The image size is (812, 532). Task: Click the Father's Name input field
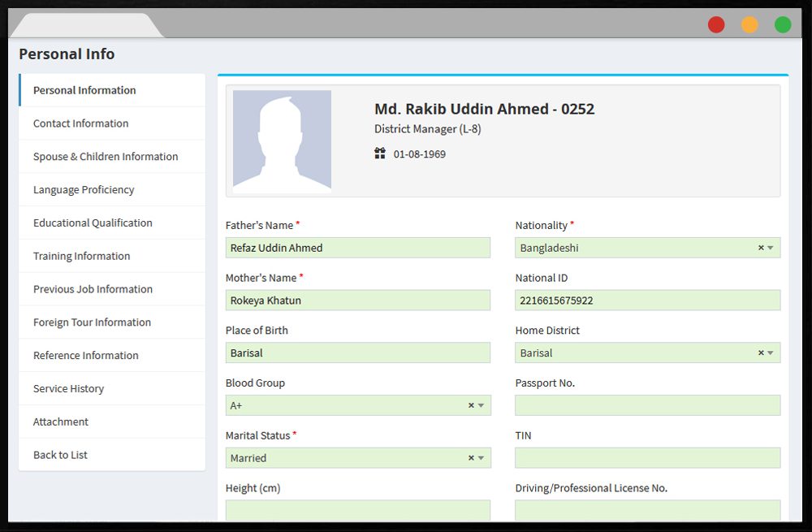[358, 248]
